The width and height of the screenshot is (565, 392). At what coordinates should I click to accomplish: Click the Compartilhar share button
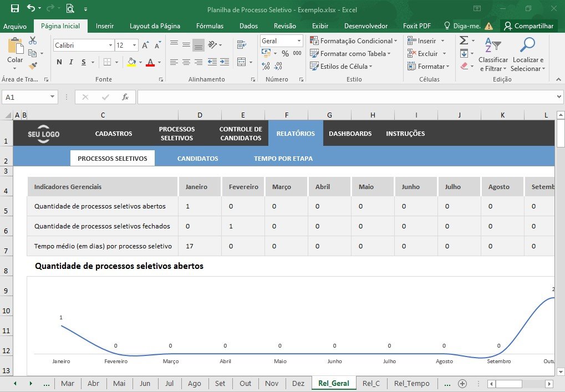tap(528, 26)
